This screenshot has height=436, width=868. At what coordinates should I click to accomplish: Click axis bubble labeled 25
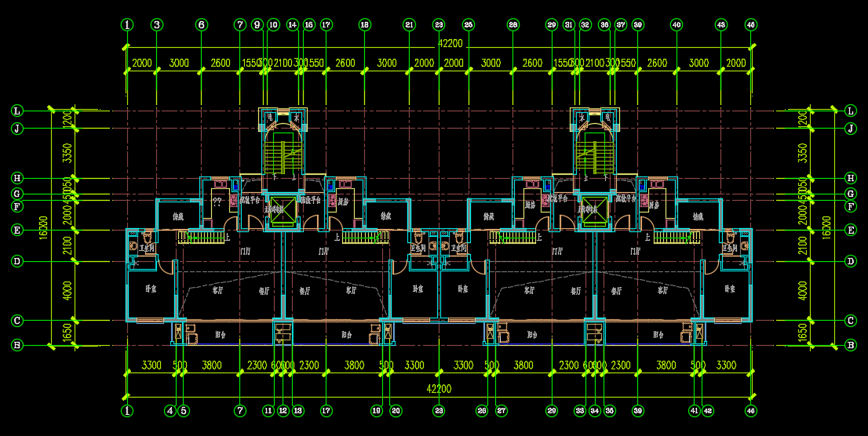[469, 25]
